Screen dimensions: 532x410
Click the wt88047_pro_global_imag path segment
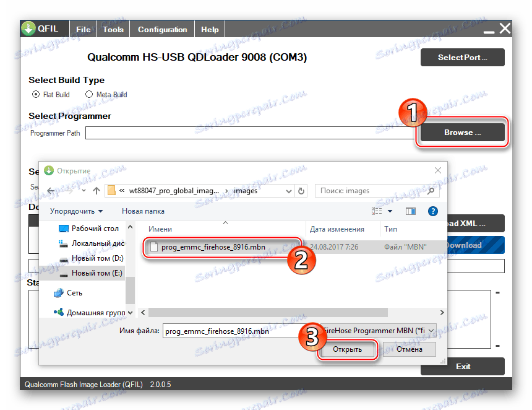point(174,191)
